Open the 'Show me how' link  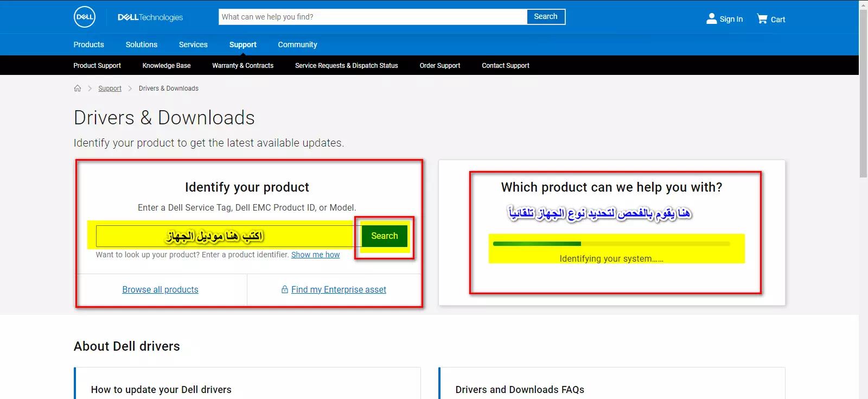[x=316, y=255]
